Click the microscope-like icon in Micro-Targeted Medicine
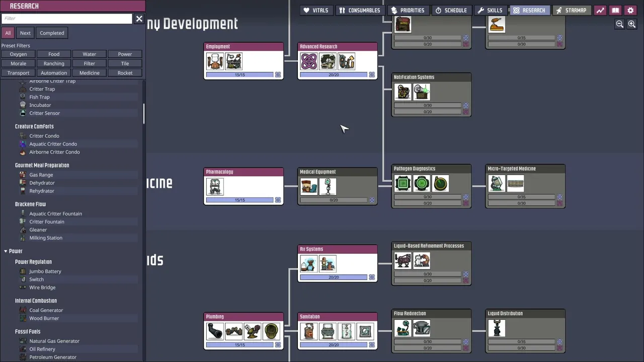 [497, 184]
